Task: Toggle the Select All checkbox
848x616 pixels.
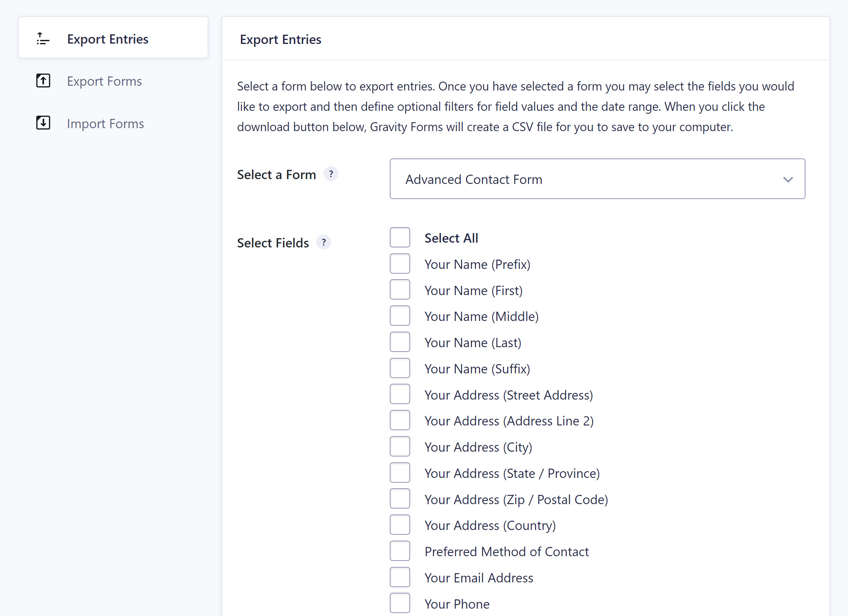Action: [x=400, y=237]
